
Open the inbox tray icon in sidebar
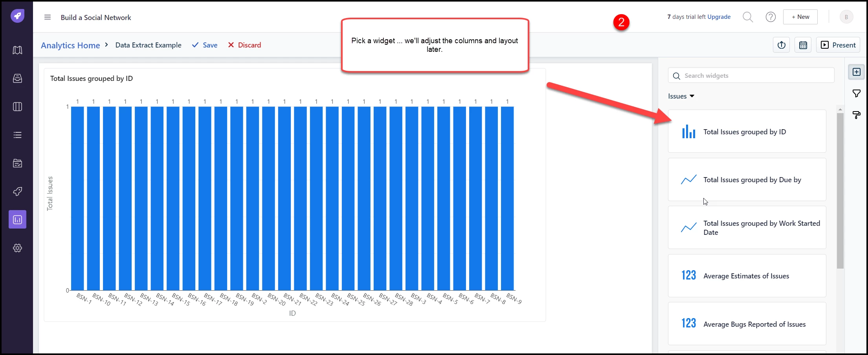17,79
